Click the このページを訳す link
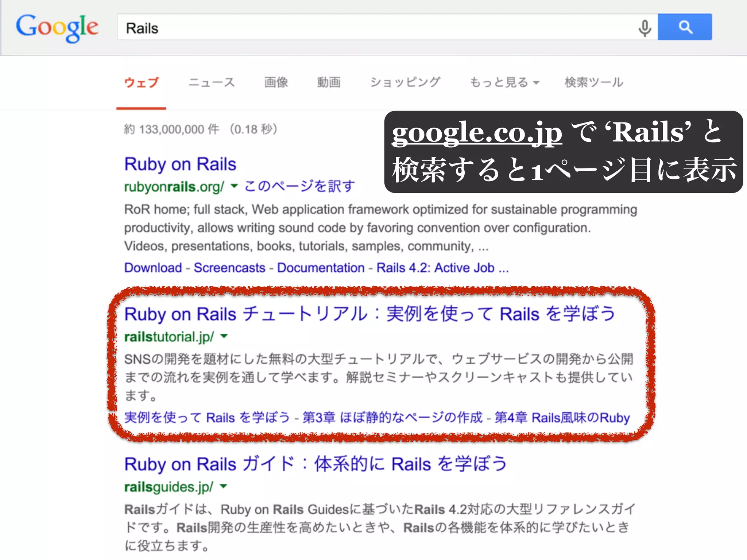 point(299,186)
